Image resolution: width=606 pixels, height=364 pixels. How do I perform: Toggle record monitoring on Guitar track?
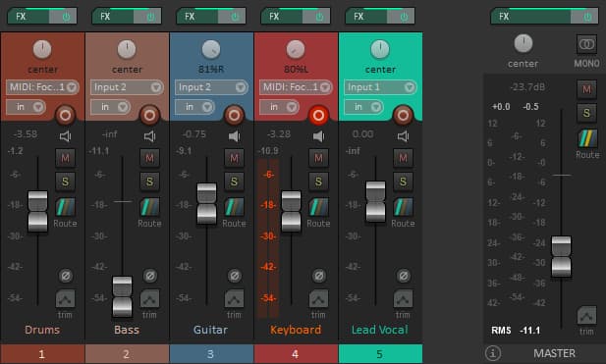234,136
